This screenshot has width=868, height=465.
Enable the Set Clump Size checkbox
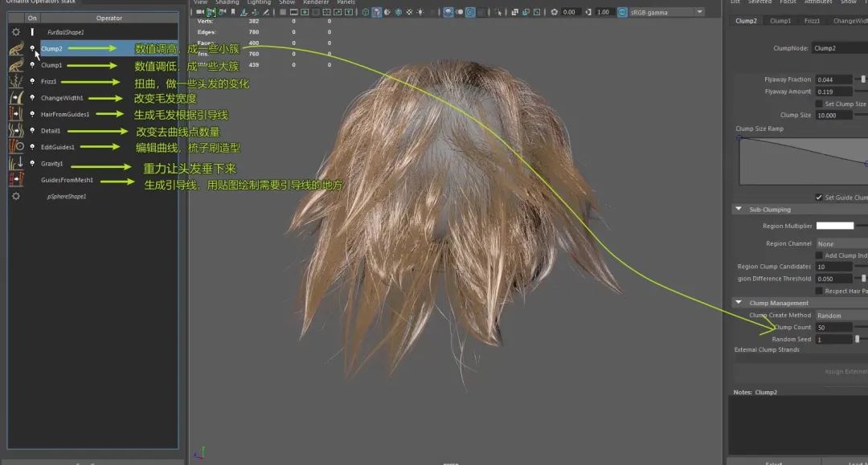tap(819, 104)
